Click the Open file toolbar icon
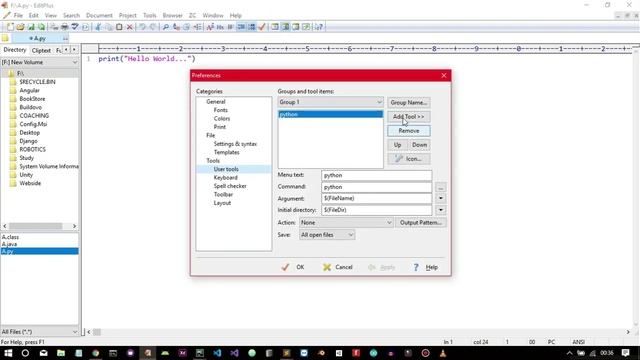 [x=20, y=27]
